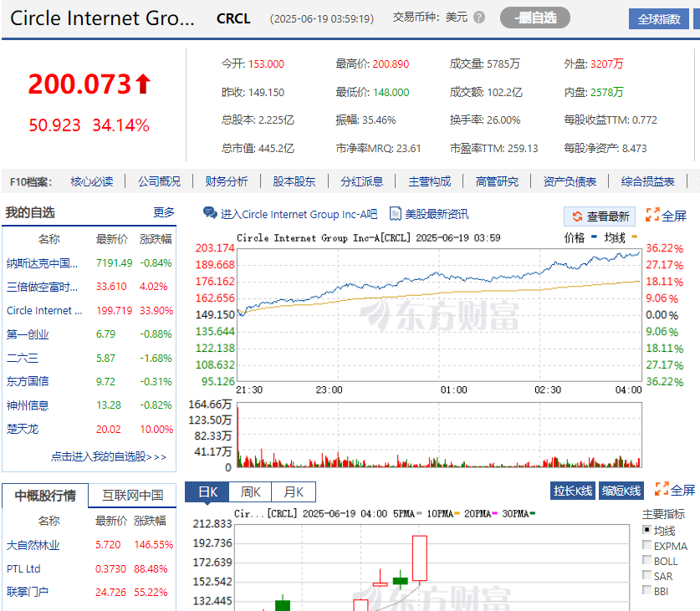Open 综合损益表 in the F10 menu

pyautogui.click(x=648, y=181)
